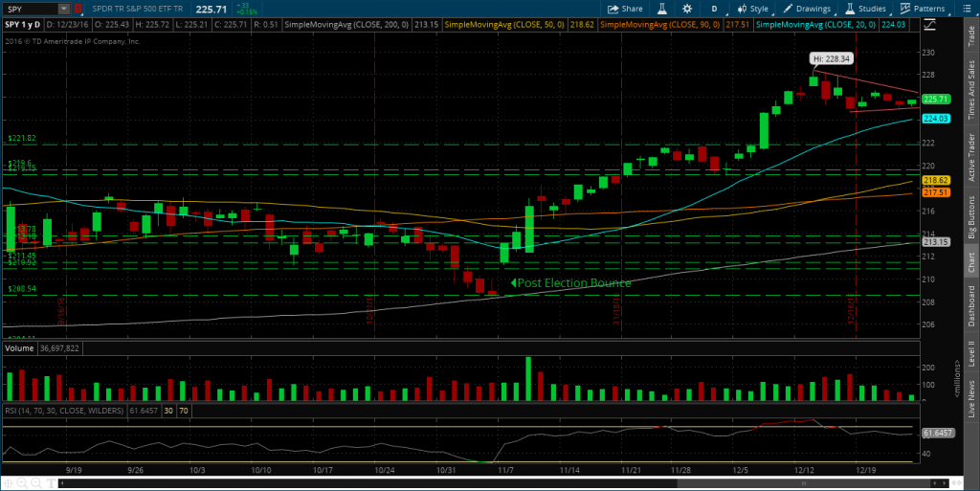Click the SimpleMovingAvg (CLOSE, 20, 0) label
Screen dimensions: 980x491
815,24
